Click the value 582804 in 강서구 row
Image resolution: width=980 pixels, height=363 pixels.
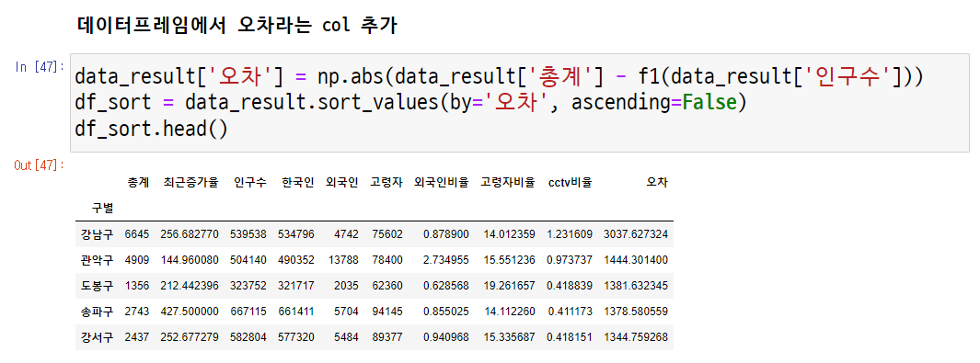pos(248,336)
